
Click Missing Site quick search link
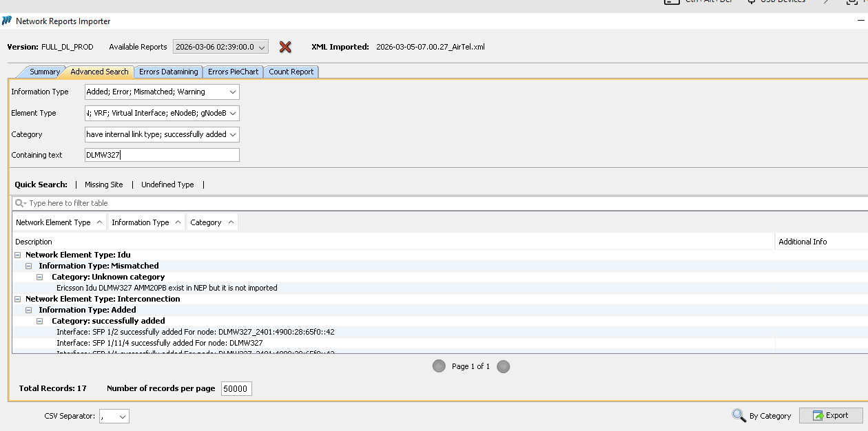pyautogui.click(x=104, y=185)
